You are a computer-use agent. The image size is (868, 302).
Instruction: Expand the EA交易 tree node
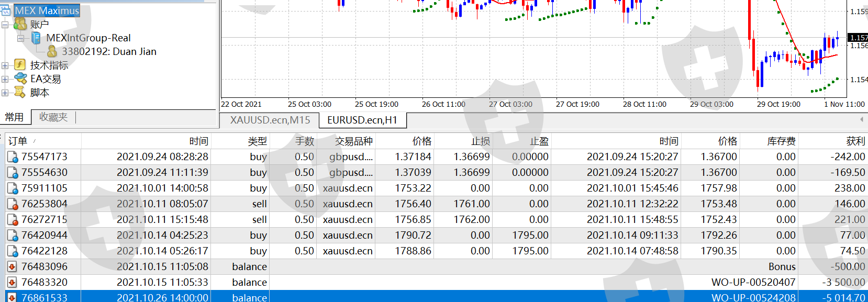pos(5,79)
